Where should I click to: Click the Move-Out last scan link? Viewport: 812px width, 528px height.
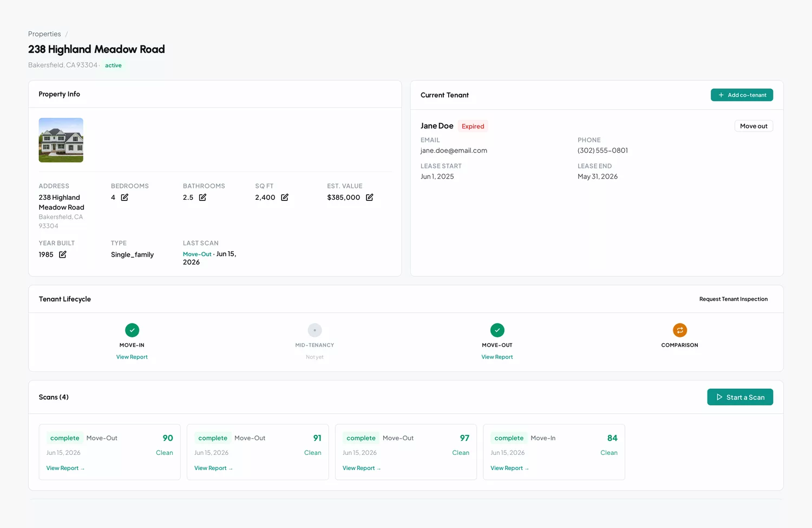click(x=197, y=254)
